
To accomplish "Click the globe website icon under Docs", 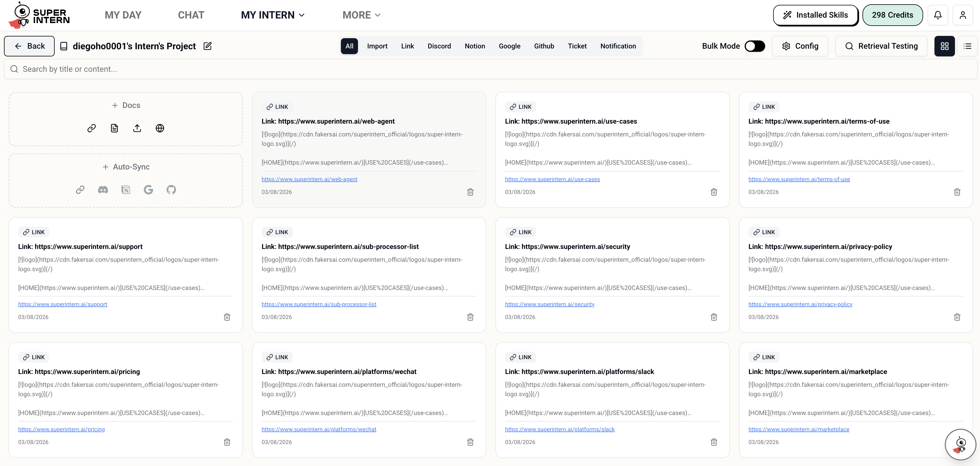I will click(160, 128).
